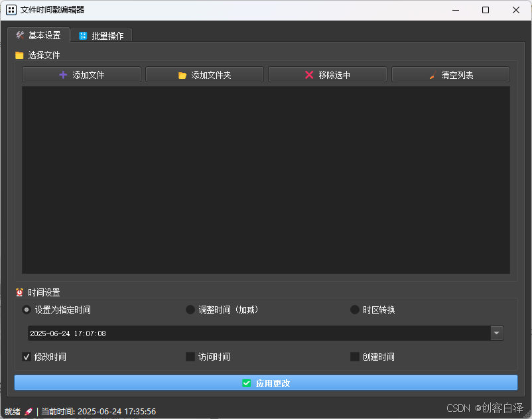Click the green checkmark icon on 应用更改
Viewport: 532px width, 419px height.
[247, 383]
